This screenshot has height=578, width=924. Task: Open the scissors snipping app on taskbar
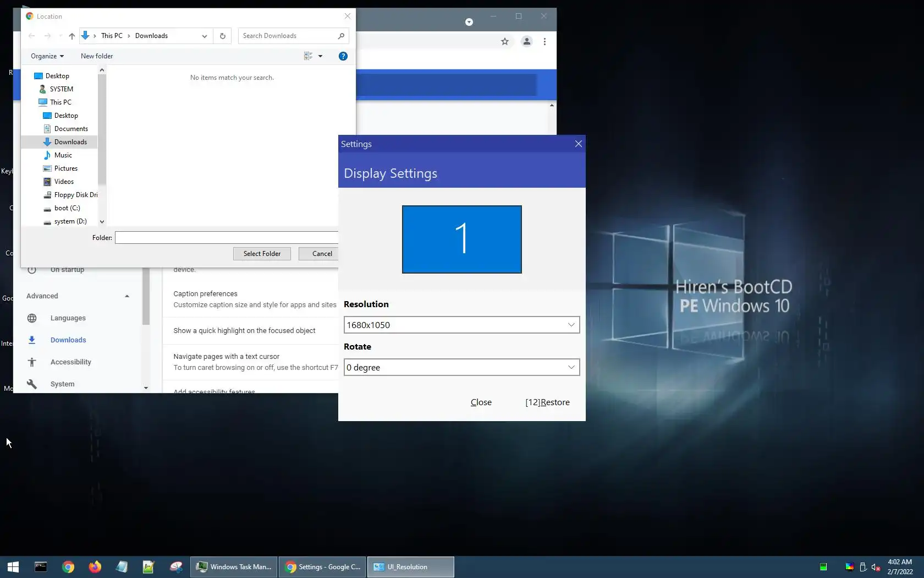[176, 567]
